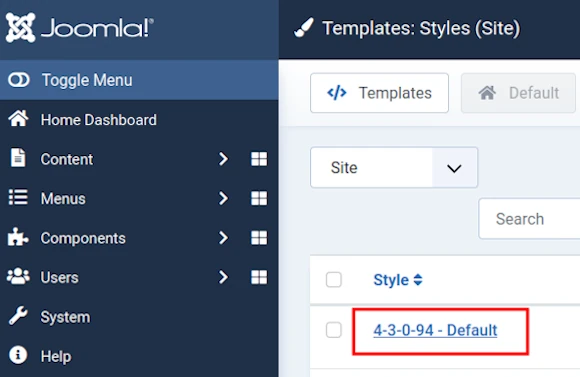Screen dimensions: 580x377
Task: Click the Joomla logo
Action: click(80, 28)
